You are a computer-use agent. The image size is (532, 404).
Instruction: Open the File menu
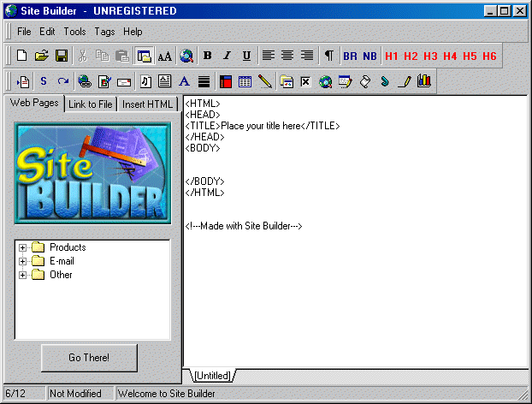pos(24,32)
